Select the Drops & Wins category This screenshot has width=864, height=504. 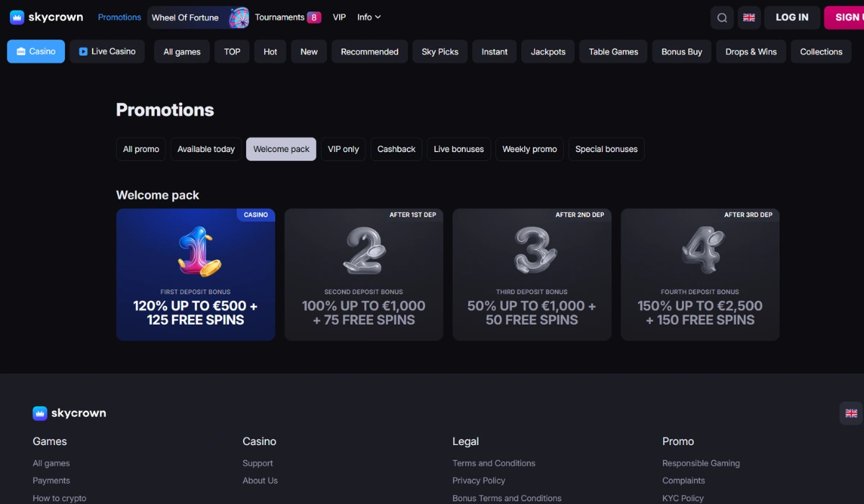[x=751, y=52]
